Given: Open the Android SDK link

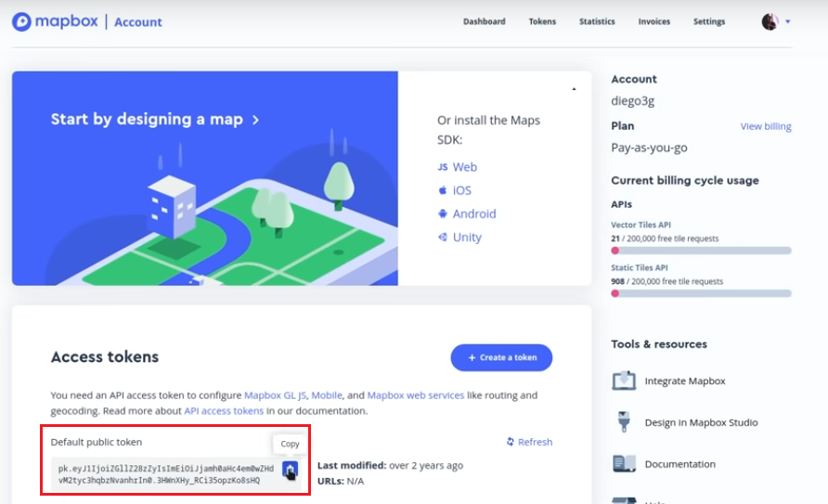Looking at the screenshot, I should [474, 213].
